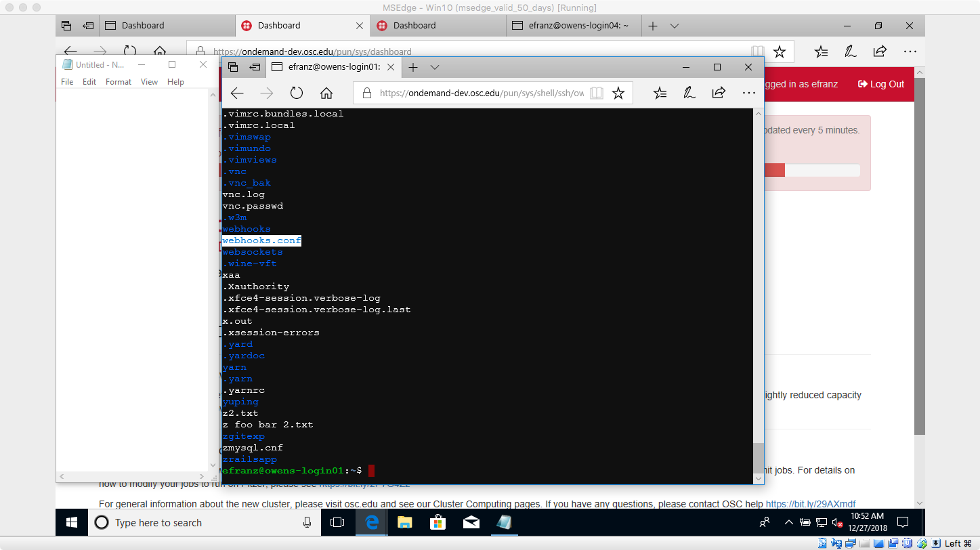Open the Mail app on the taskbar
Viewport: 980px width, 550px height.
pyautogui.click(x=471, y=522)
